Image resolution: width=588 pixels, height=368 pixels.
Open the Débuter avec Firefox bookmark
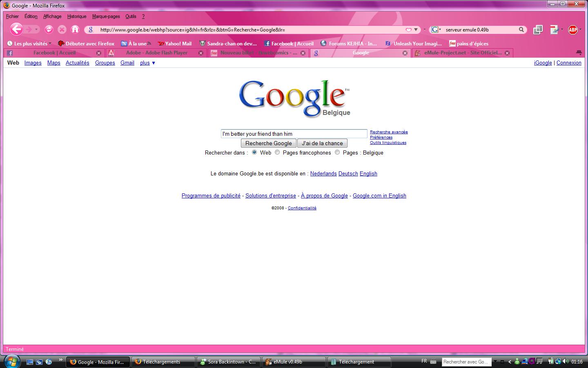[x=86, y=43]
